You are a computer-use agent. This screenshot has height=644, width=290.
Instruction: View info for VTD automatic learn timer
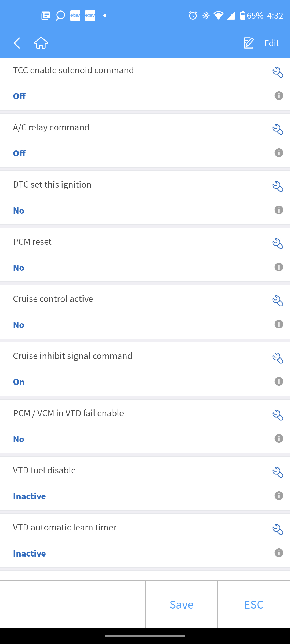coord(279,553)
